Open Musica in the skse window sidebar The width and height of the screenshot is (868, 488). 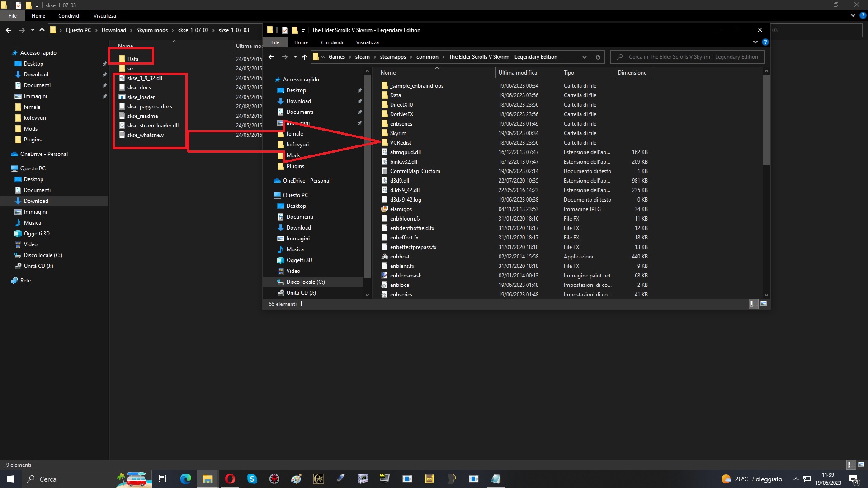32,223
